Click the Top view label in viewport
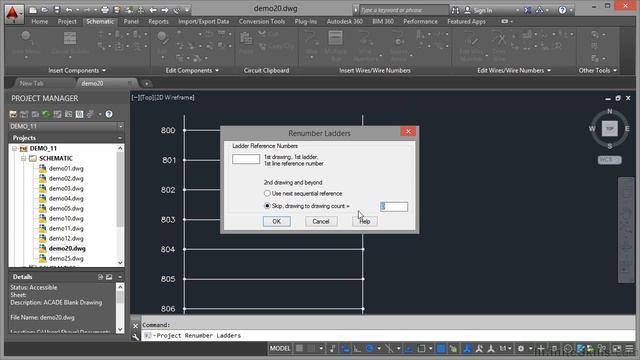The width and height of the screenshot is (640, 360). (148, 98)
